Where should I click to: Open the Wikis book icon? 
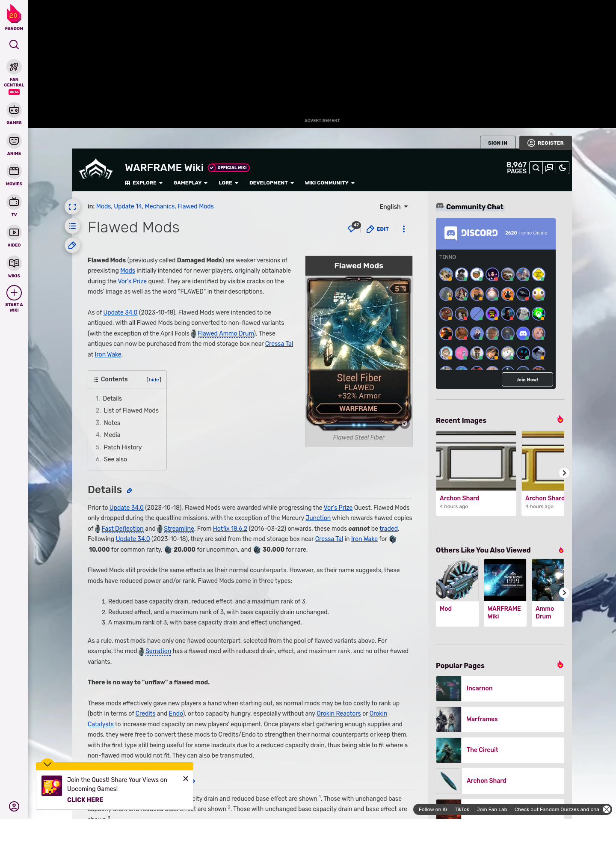point(14,263)
